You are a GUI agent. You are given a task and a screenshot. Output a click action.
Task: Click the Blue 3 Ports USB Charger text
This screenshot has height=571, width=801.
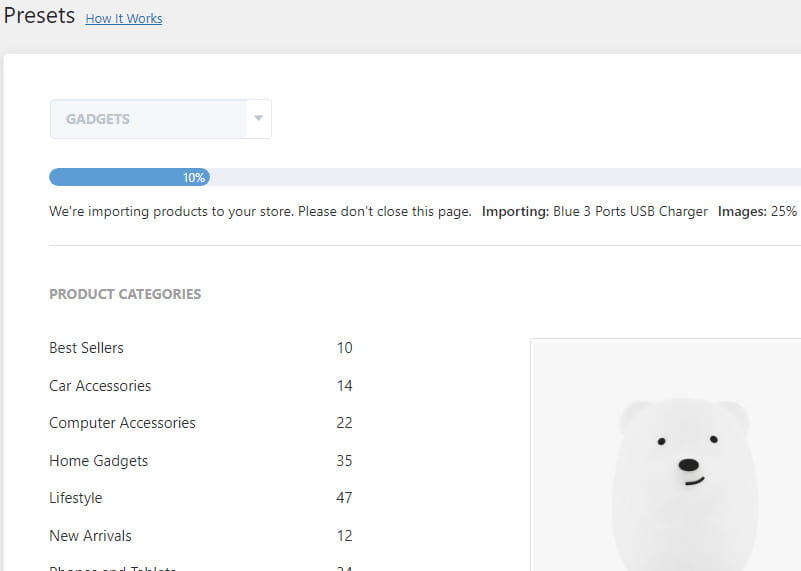click(x=630, y=212)
